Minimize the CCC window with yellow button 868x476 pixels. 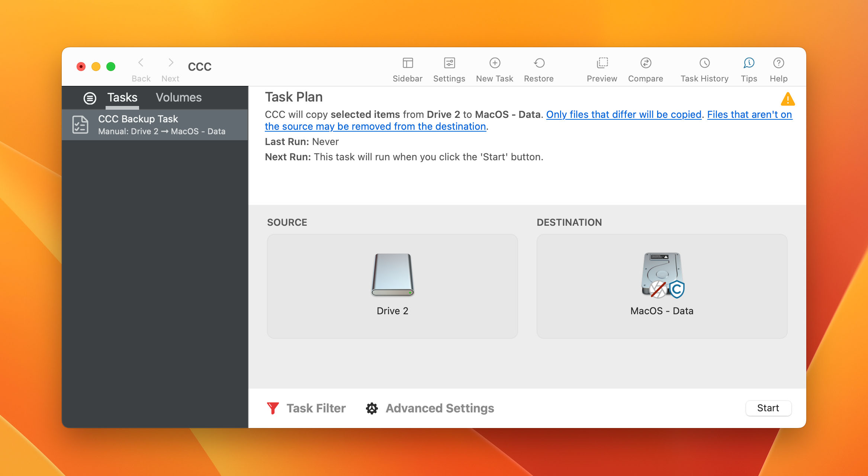pyautogui.click(x=96, y=67)
